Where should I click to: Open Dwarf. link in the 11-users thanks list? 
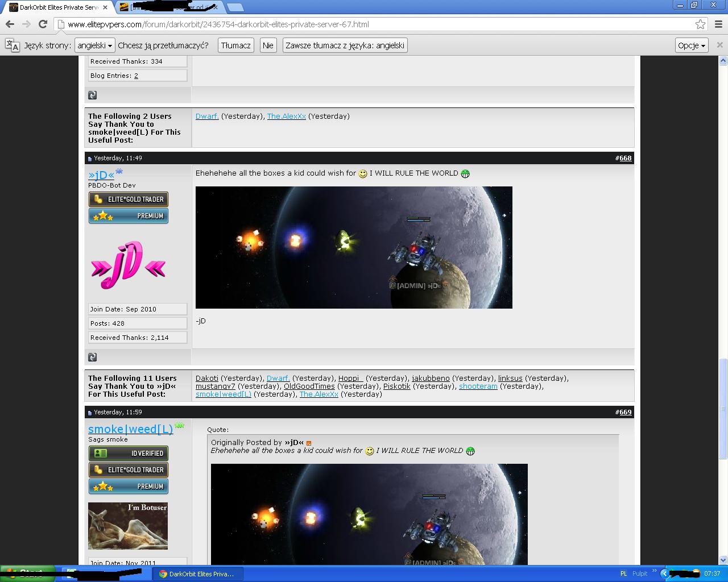click(279, 378)
